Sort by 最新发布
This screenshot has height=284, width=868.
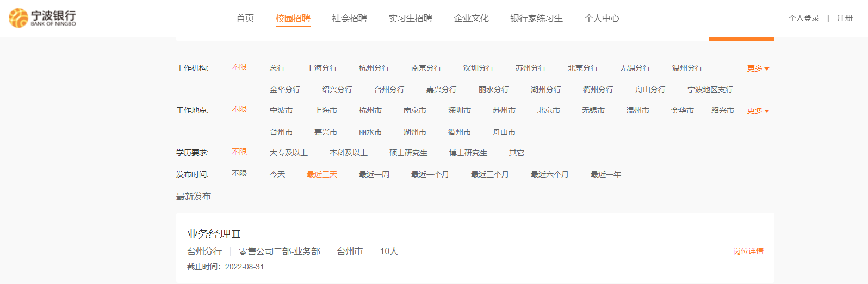click(x=194, y=196)
